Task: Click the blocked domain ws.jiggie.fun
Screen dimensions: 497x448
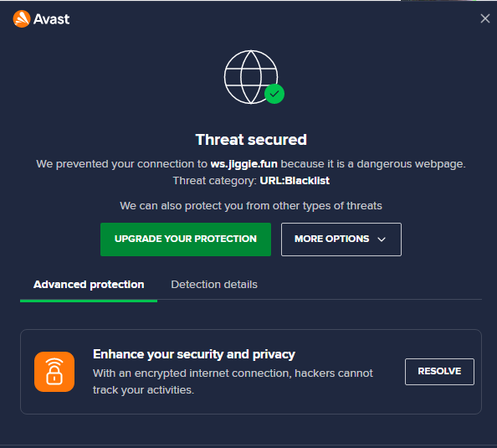Action: tap(244, 164)
